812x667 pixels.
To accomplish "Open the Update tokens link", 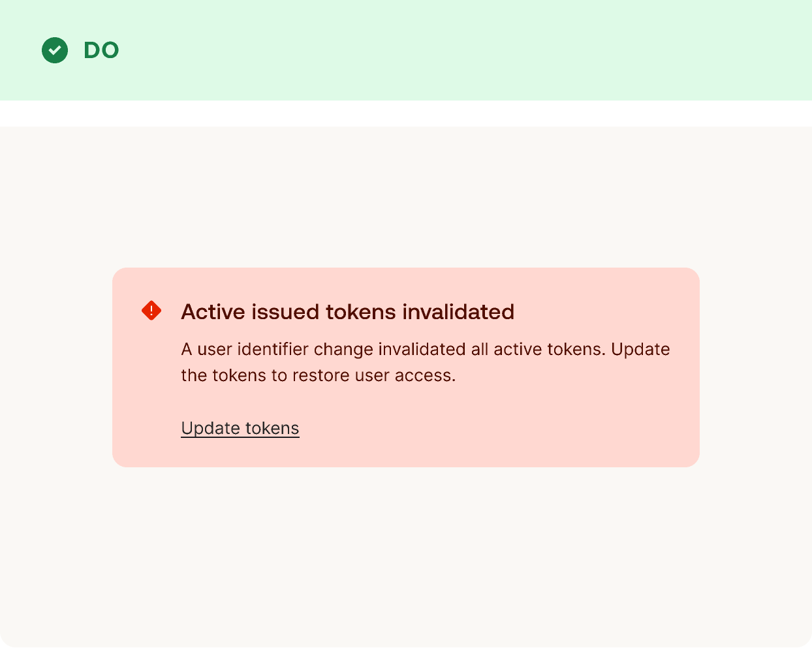I will (x=240, y=428).
